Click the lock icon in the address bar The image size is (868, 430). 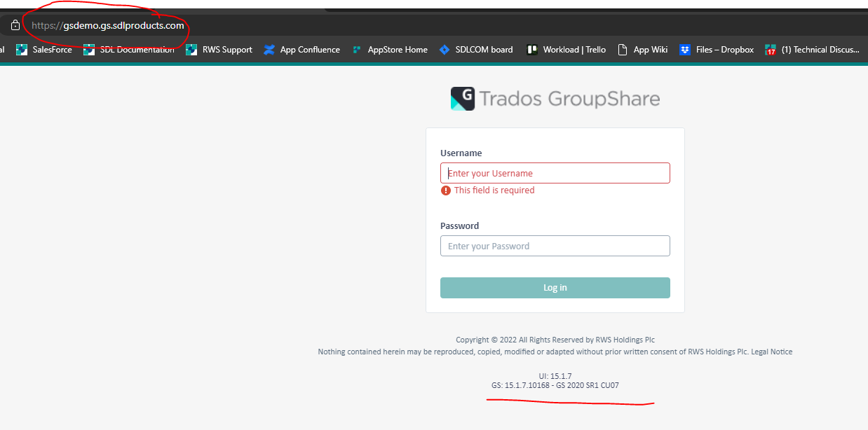(x=15, y=25)
